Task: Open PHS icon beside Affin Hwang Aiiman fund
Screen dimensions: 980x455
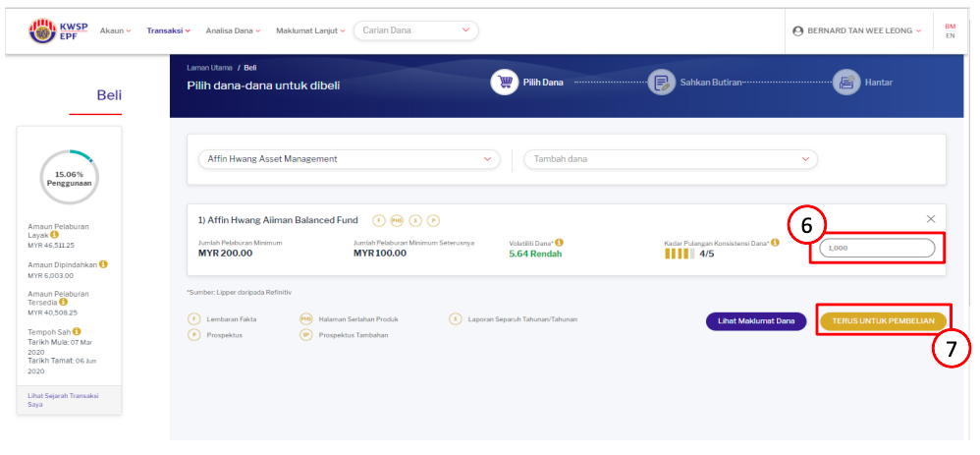Action: pos(397,220)
